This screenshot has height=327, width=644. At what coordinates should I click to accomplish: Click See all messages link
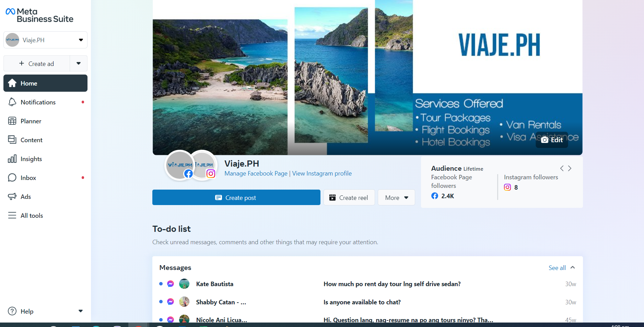click(557, 268)
